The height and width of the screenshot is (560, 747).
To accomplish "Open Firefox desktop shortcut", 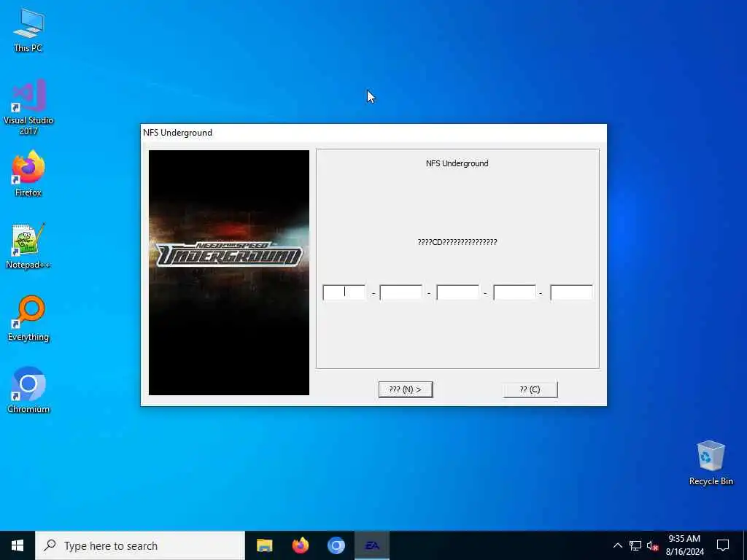I will click(x=28, y=174).
